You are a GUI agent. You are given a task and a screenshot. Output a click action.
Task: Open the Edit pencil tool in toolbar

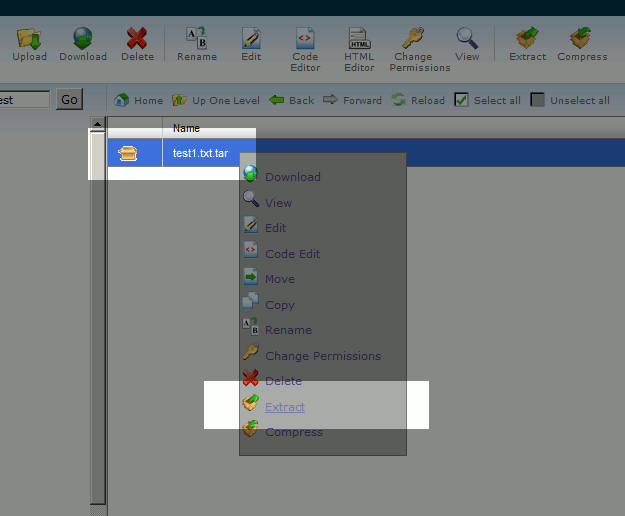click(251, 38)
